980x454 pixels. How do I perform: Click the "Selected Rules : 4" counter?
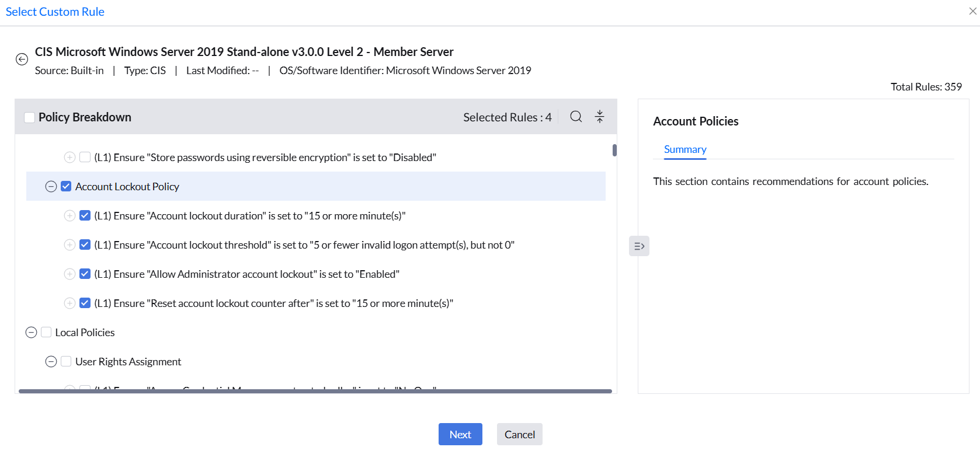[508, 117]
